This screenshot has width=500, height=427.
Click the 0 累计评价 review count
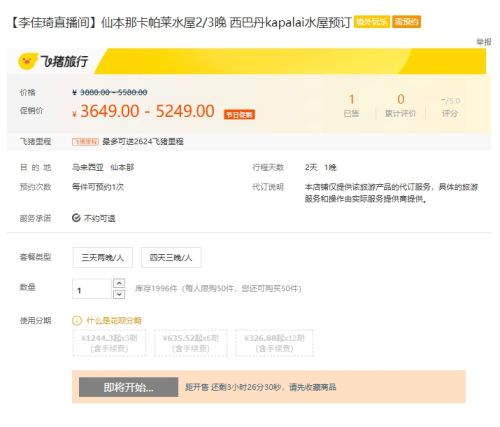click(400, 106)
